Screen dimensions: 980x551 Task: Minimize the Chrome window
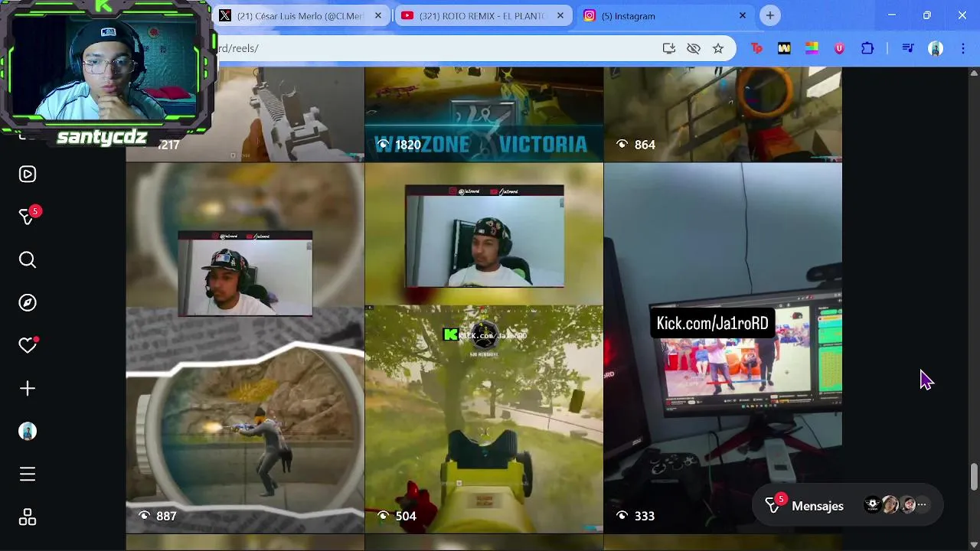pos(892,15)
